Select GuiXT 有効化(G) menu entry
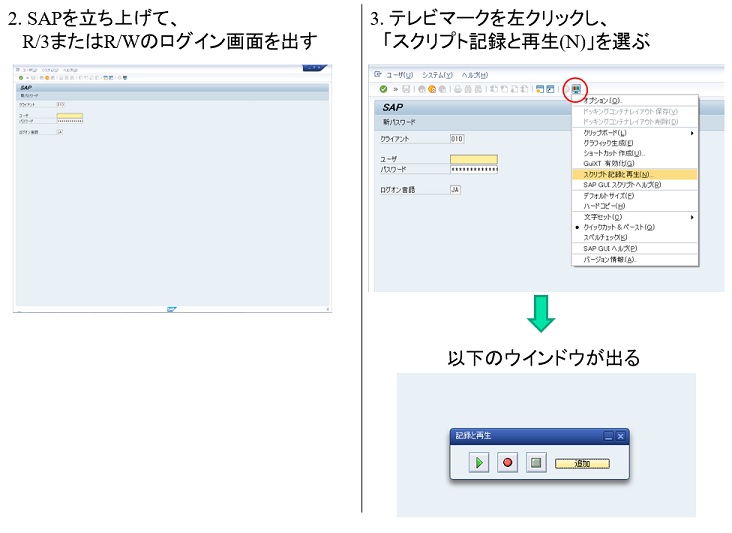Image resolution: width=732 pixels, height=533 pixels. tap(635, 163)
